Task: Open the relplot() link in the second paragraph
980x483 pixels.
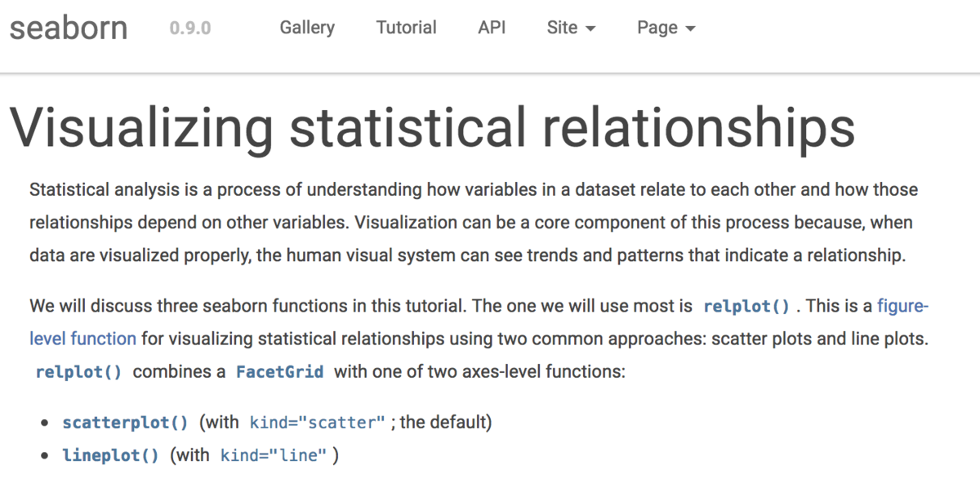Action: pyautogui.click(x=745, y=306)
